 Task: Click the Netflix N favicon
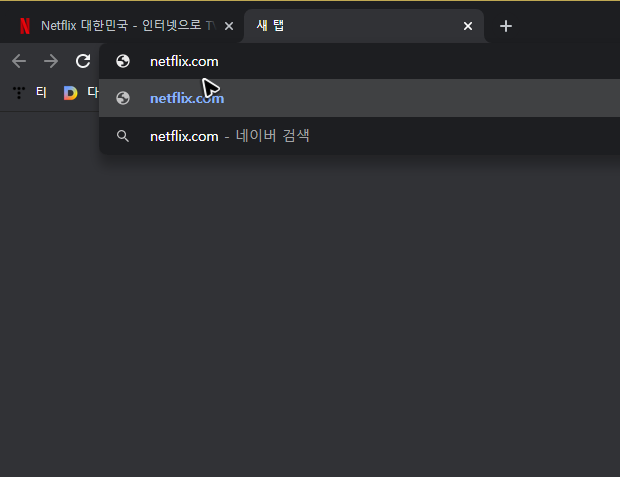coord(25,26)
